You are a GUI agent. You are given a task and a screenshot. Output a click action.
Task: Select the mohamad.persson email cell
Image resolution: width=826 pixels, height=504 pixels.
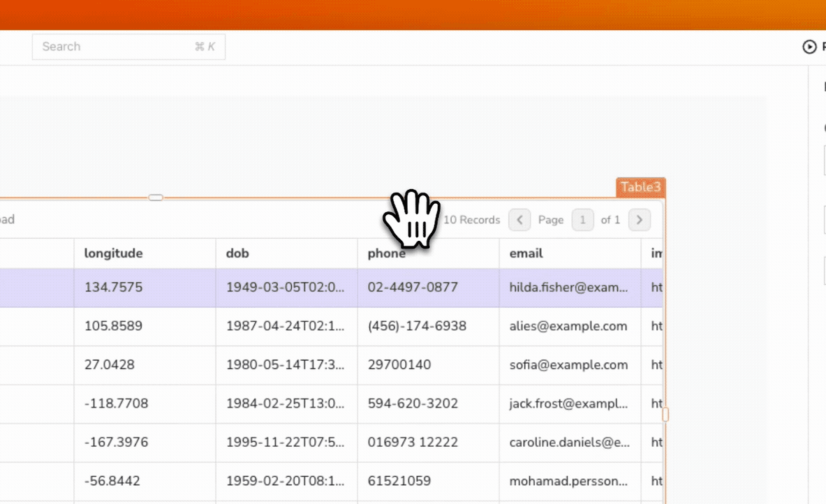coord(569,481)
